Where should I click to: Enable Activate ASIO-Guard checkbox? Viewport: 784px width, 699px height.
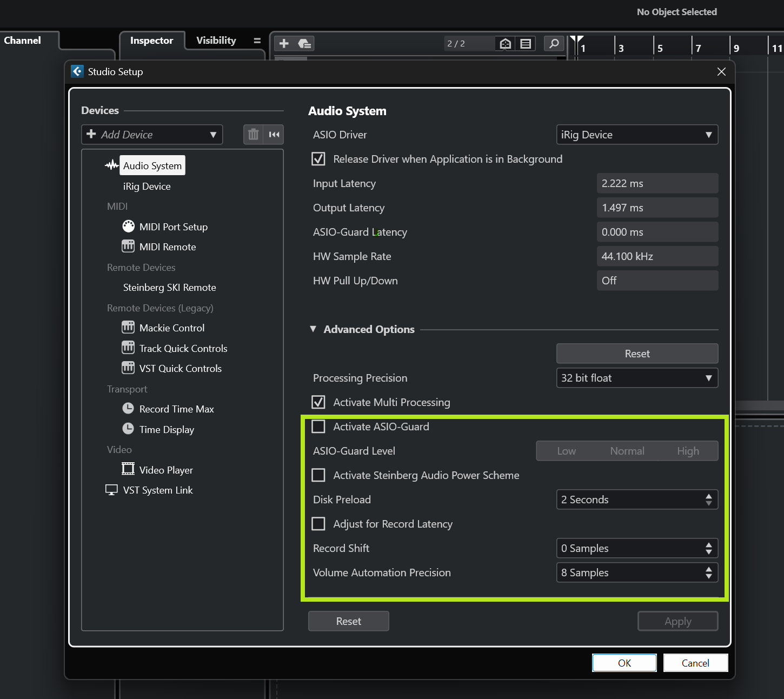point(318,427)
